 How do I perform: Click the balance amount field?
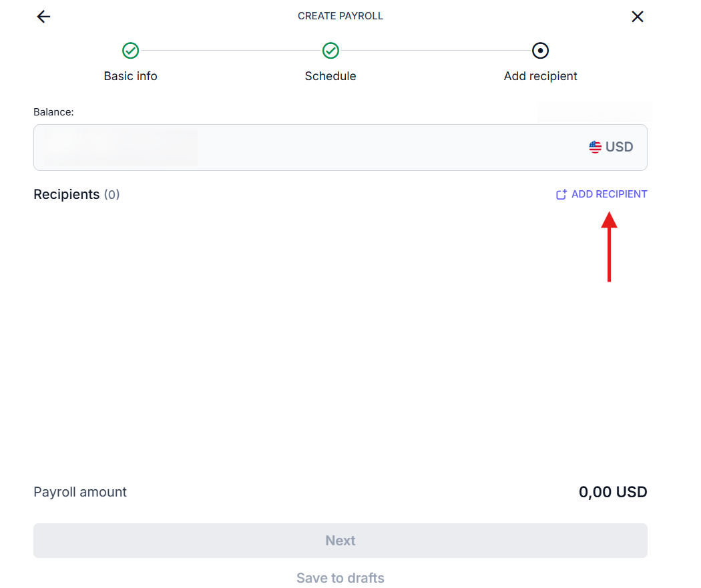tap(340, 148)
